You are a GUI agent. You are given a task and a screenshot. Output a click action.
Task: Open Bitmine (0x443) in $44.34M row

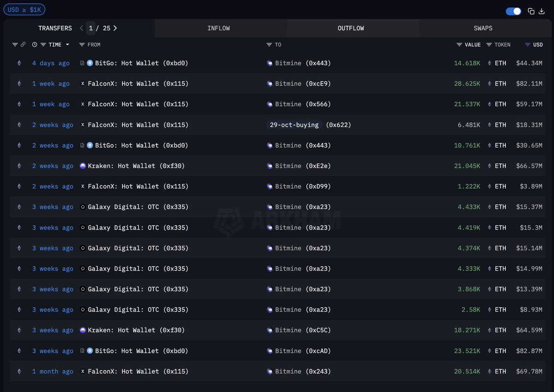[x=303, y=63]
